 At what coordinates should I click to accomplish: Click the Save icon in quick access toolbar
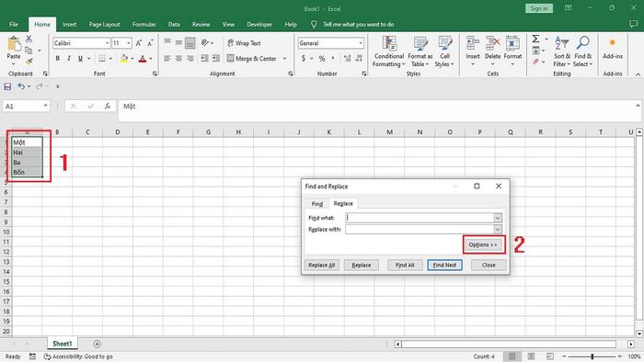click(7, 86)
